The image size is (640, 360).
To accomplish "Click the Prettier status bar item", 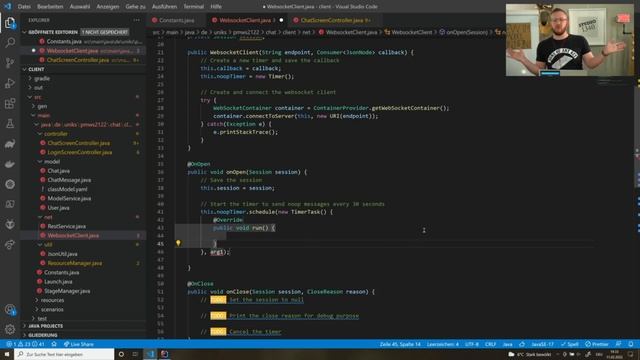I will tap(597, 344).
